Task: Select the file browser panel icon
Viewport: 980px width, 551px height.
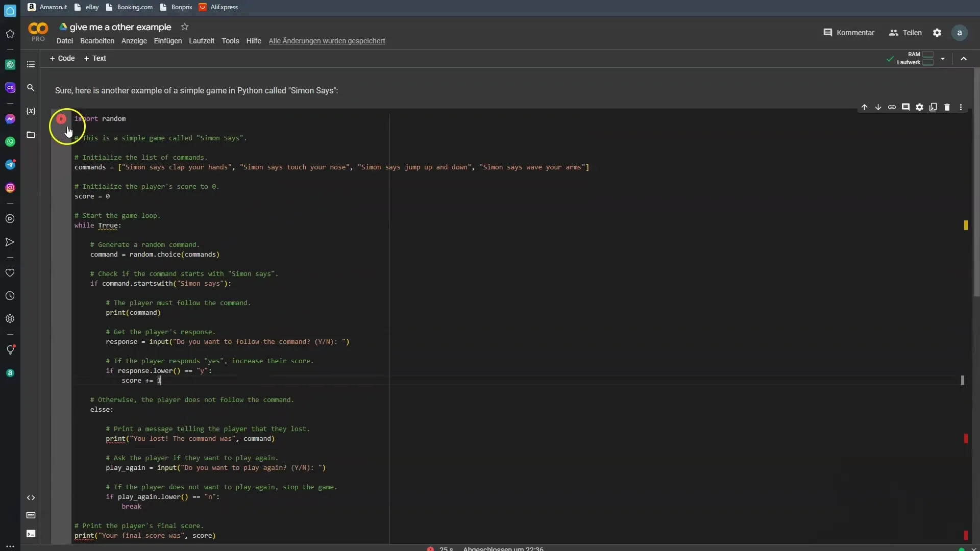Action: tap(30, 135)
